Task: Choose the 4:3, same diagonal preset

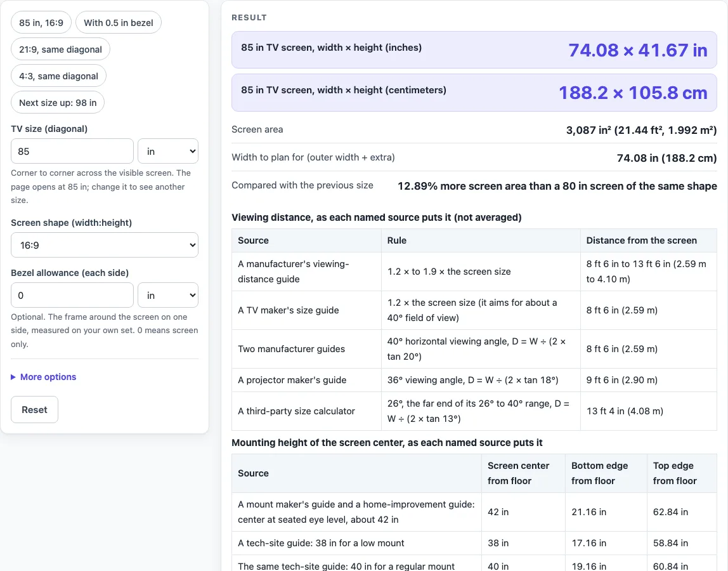Action: click(x=58, y=75)
